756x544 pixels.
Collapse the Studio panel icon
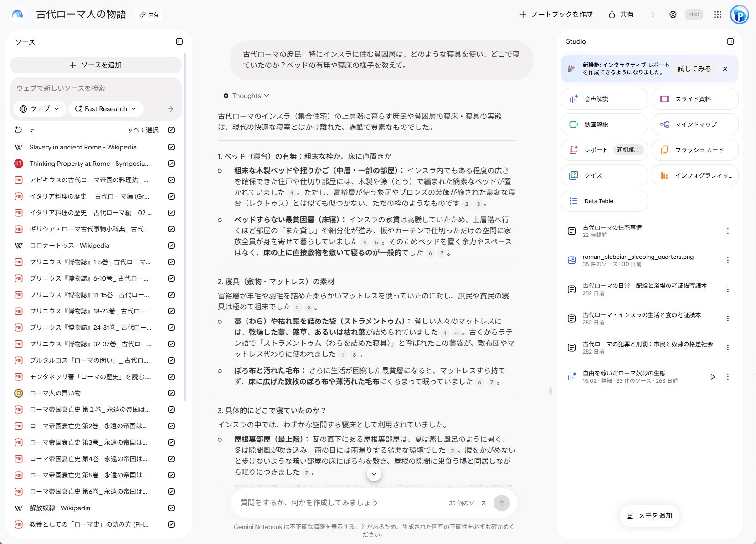(730, 41)
